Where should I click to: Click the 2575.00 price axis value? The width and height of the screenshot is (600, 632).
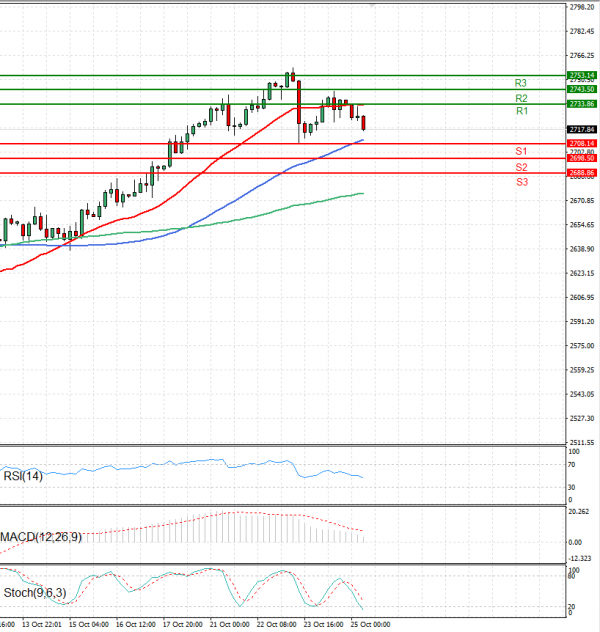(581, 346)
